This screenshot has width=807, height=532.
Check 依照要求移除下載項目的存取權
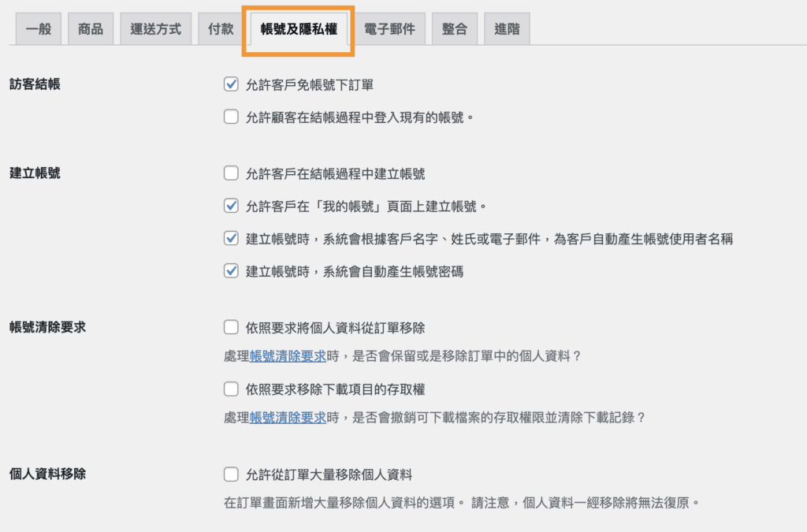pyautogui.click(x=231, y=389)
